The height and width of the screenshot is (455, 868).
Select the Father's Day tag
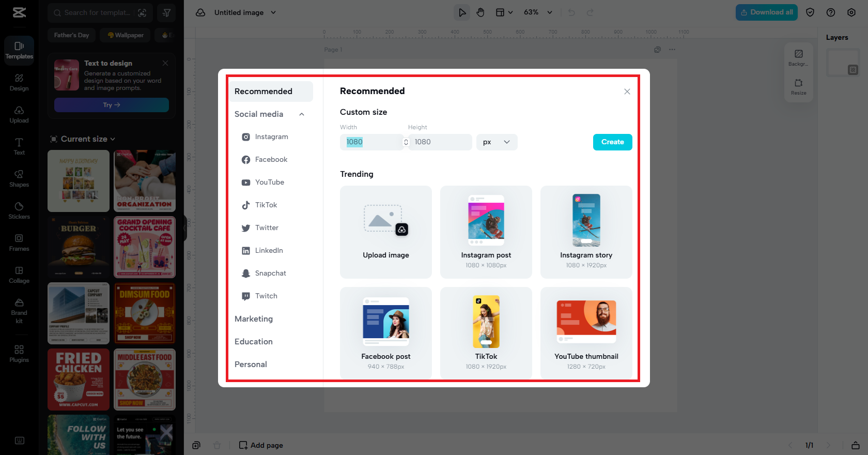coord(71,35)
